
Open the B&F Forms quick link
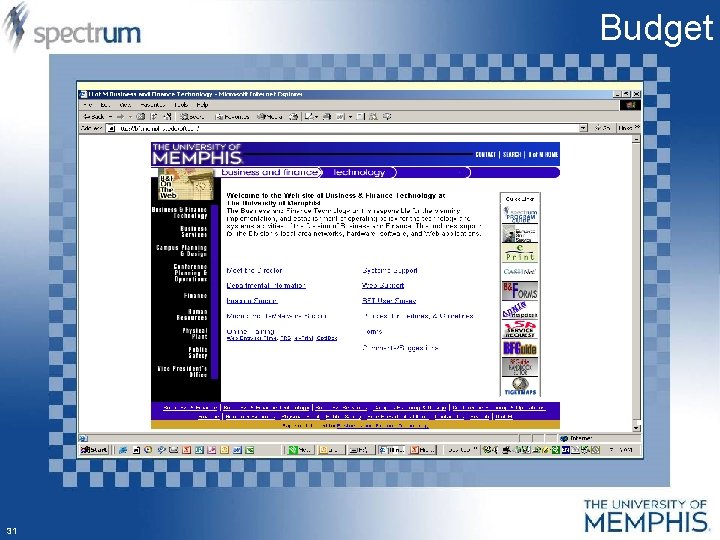520,291
